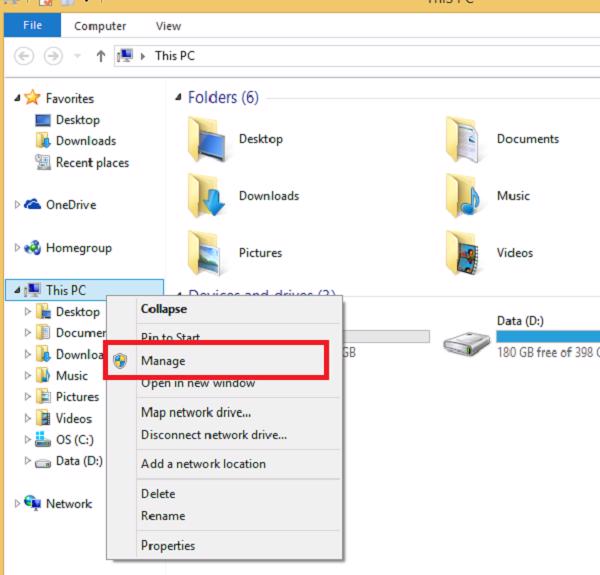Collapse the This PC tree node
This screenshot has width=600, height=575.
[17, 290]
